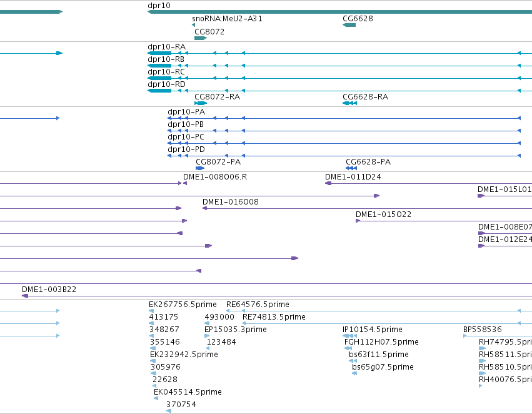Click the CG8072-RA transcript glyph
The height and width of the screenshot is (414, 532).
click(x=201, y=103)
